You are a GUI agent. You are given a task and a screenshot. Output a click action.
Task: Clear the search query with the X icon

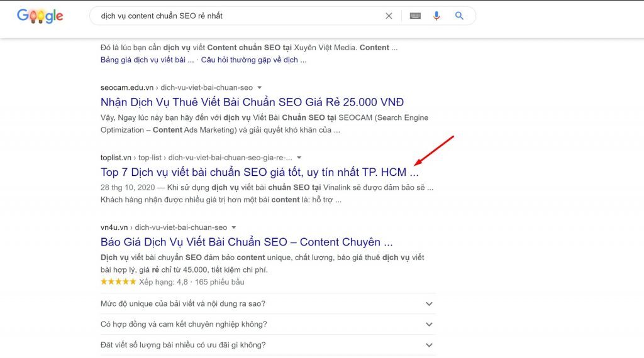[x=389, y=16]
